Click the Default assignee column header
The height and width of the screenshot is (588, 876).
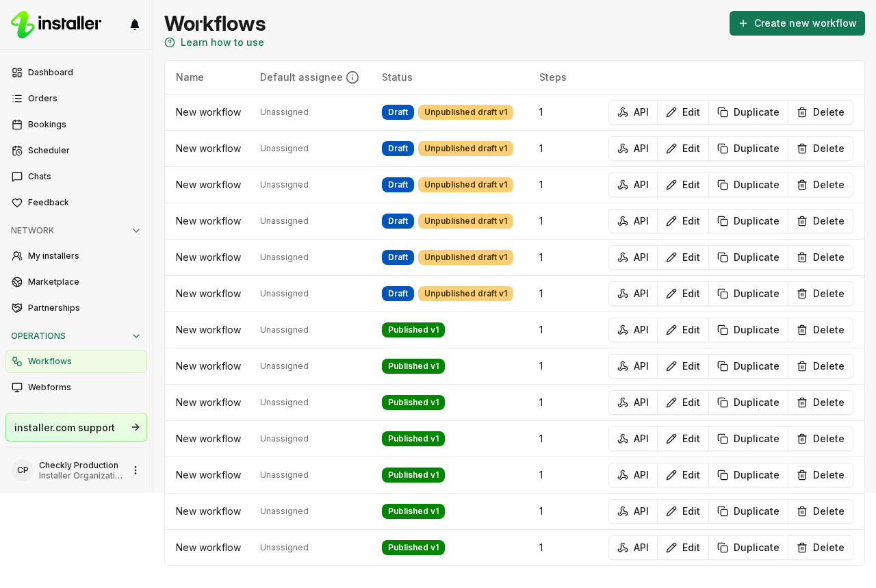pyautogui.click(x=301, y=77)
